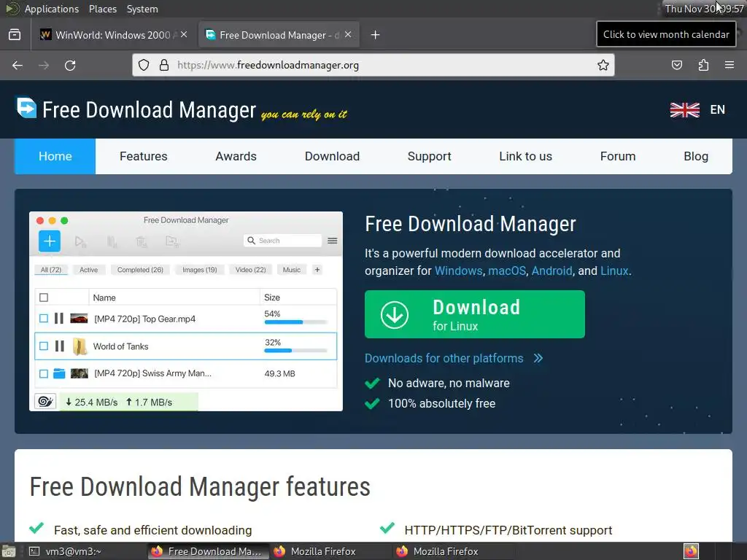Open the EN language selector
This screenshot has height=560, width=747.
pos(718,110)
